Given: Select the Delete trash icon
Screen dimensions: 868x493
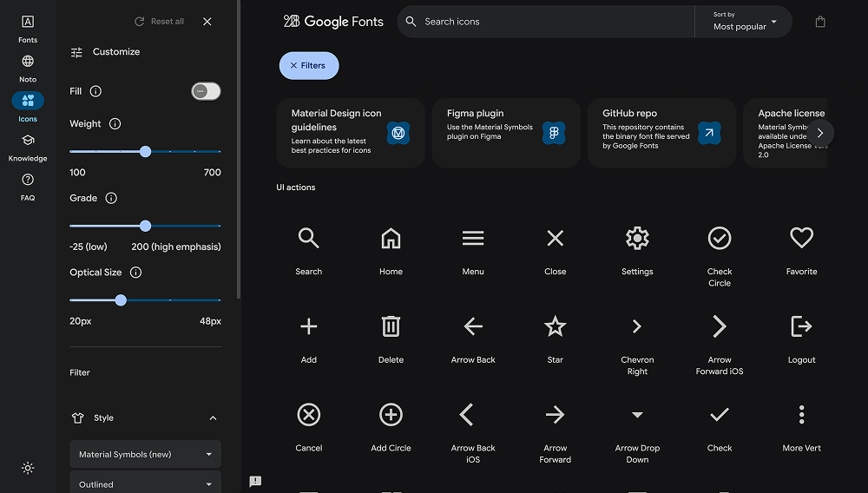Looking at the screenshot, I should click(391, 325).
